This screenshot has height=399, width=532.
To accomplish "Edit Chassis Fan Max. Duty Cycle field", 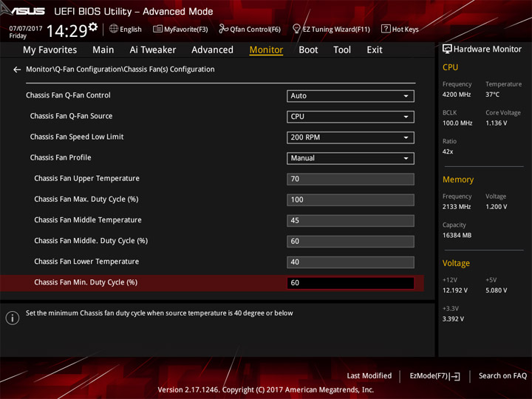I will 350,199.
